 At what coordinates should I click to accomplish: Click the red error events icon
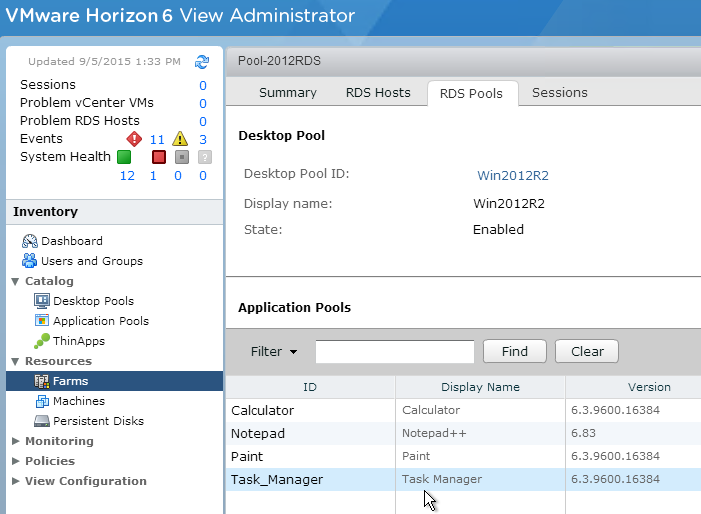coord(134,139)
